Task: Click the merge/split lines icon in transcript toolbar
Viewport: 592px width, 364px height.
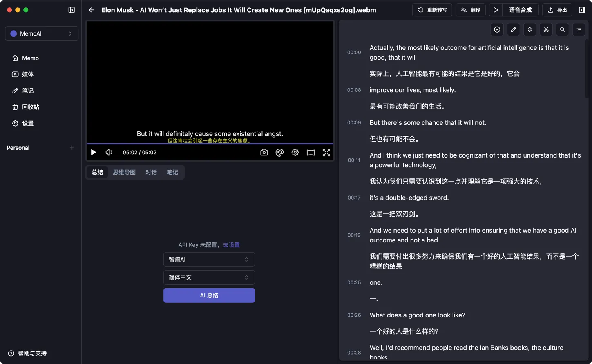Action: (530, 29)
